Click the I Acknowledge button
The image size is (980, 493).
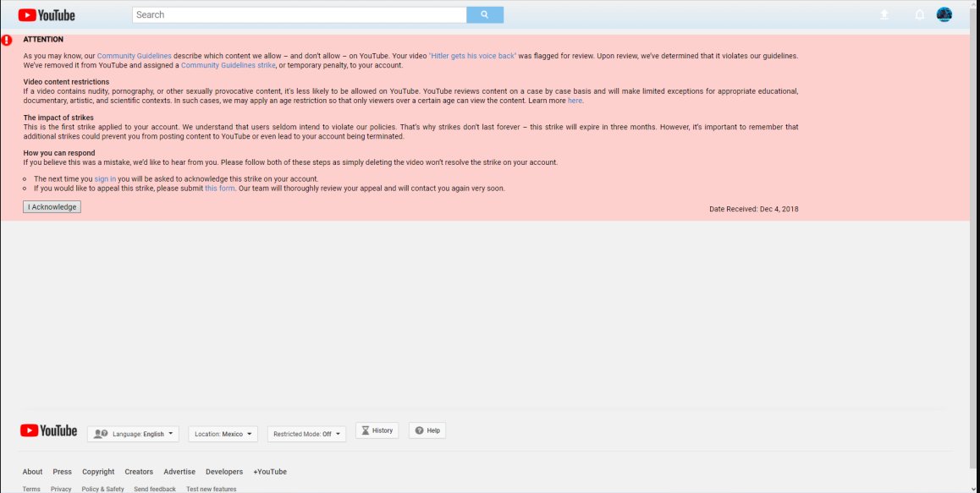click(x=52, y=207)
